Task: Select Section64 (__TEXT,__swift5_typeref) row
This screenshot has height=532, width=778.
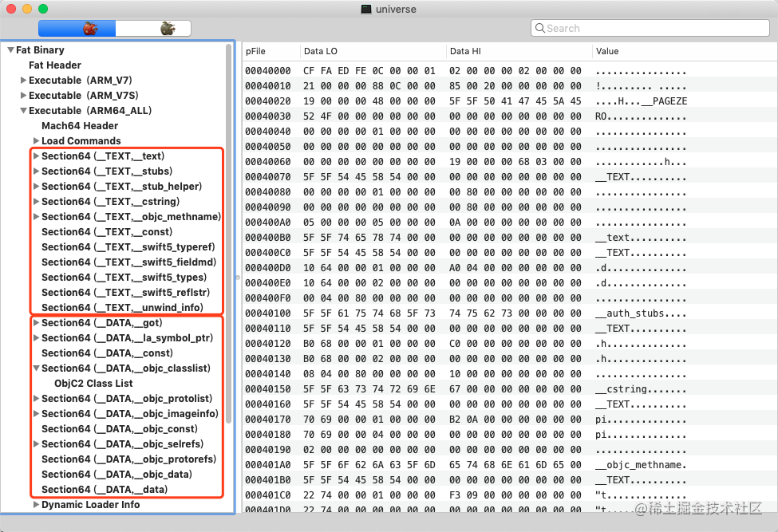Action: tap(128, 247)
